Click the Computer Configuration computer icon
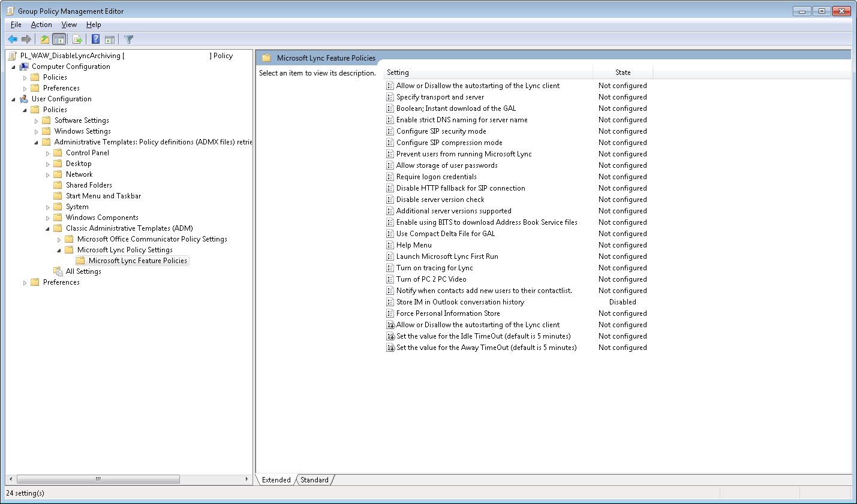 24,67
